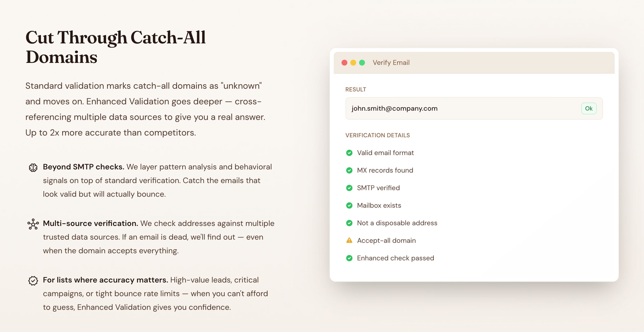
Task: Click the green Ok status badge
Action: (588, 108)
